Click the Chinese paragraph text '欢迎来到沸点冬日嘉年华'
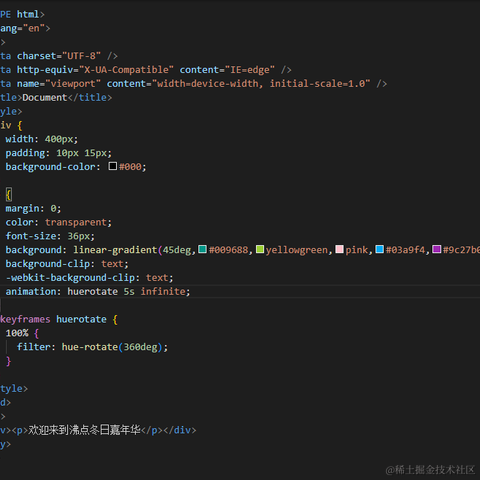This screenshot has height=480, width=480. click(x=85, y=430)
